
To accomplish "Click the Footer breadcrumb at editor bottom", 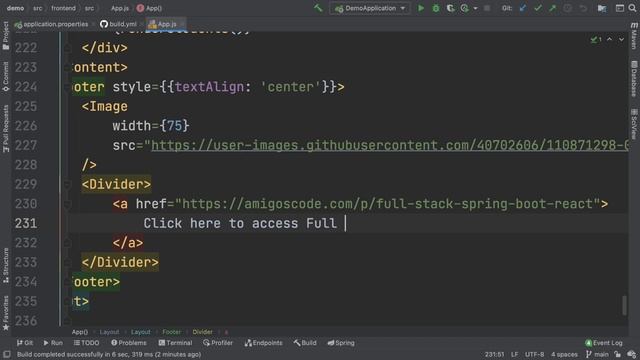I will (171, 332).
